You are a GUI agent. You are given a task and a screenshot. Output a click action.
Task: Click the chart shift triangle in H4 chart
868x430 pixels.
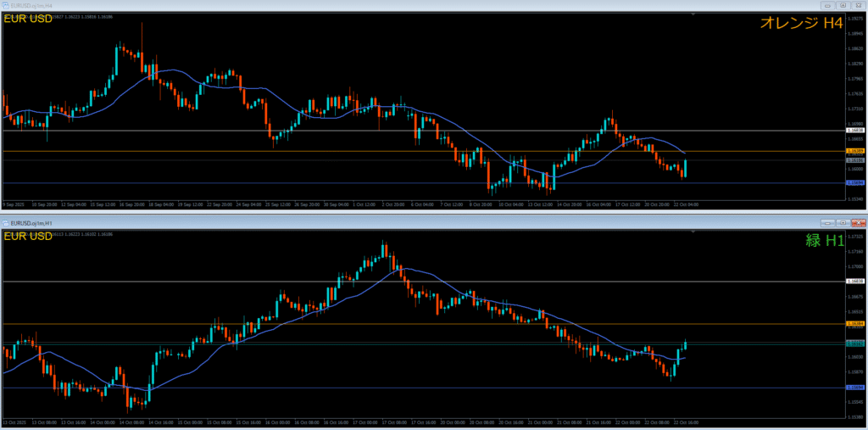pyautogui.click(x=694, y=14)
